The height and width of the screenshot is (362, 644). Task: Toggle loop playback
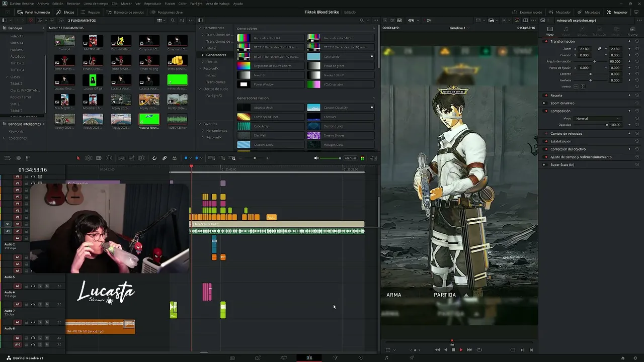479,350
